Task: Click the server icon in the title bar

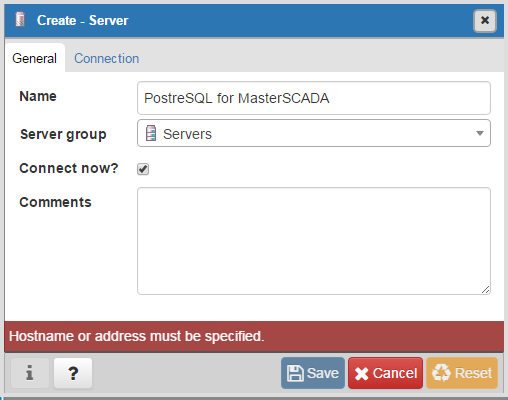Action: (x=20, y=20)
